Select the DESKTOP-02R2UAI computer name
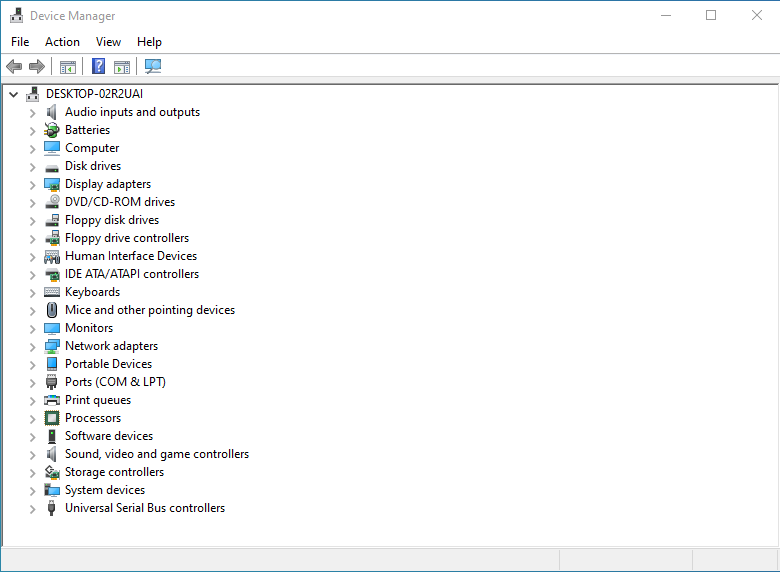This screenshot has height=572, width=780. pos(95,94)
